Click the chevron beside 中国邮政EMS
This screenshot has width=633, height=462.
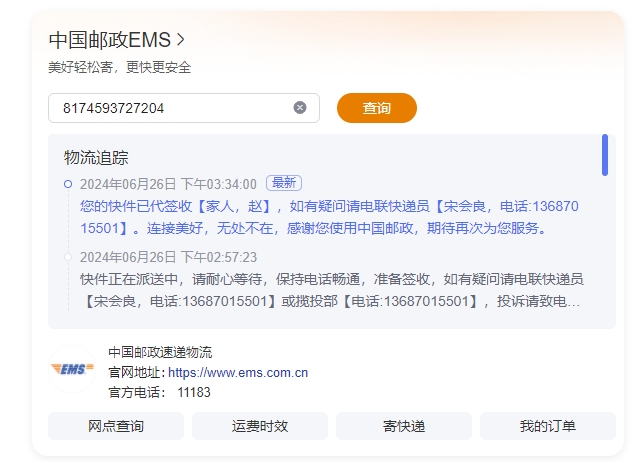(x=180, y=40)
